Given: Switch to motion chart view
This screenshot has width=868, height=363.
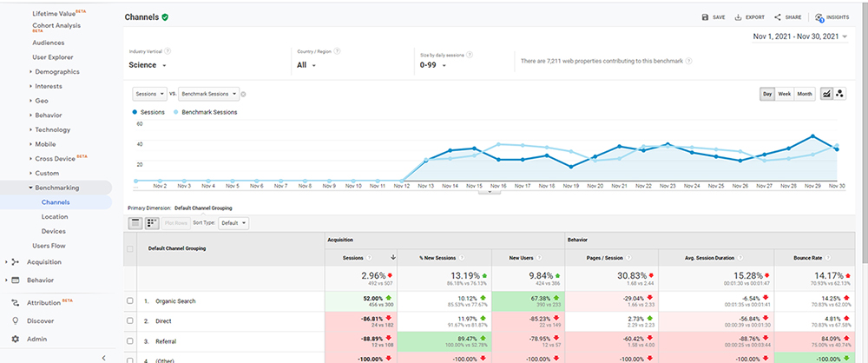Looking at the screenshot, I should click(x=839, y=94).
